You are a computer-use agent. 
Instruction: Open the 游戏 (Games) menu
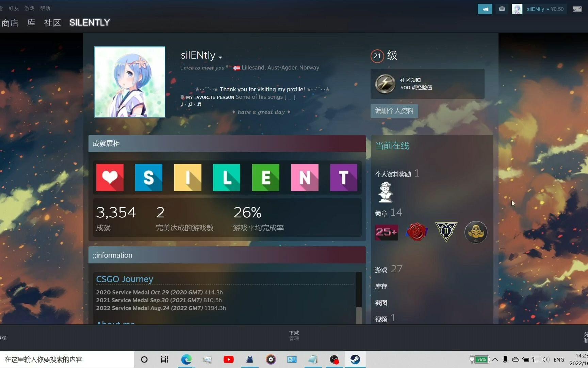pos(29,8)
